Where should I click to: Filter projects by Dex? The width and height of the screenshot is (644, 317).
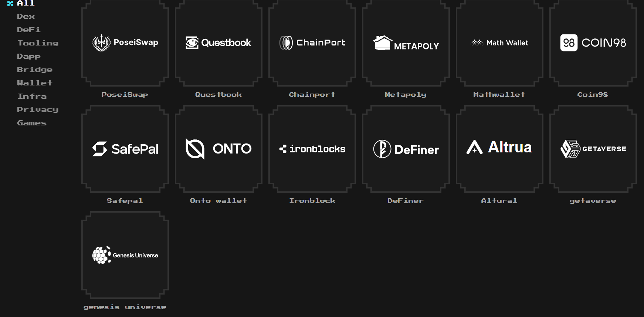(x=26, y=17)
